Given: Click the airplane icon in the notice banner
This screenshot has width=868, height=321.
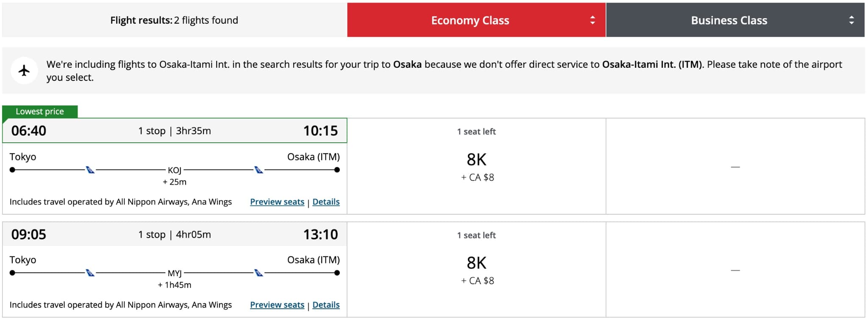Looking at the screenshot, I should pyautogui.click(x=24, y=70).
